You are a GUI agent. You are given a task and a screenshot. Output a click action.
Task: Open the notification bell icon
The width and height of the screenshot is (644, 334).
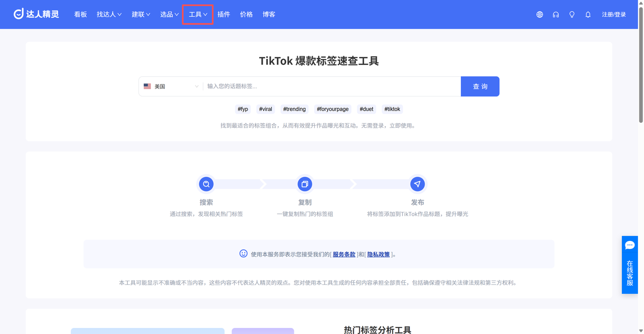point(588,15)
